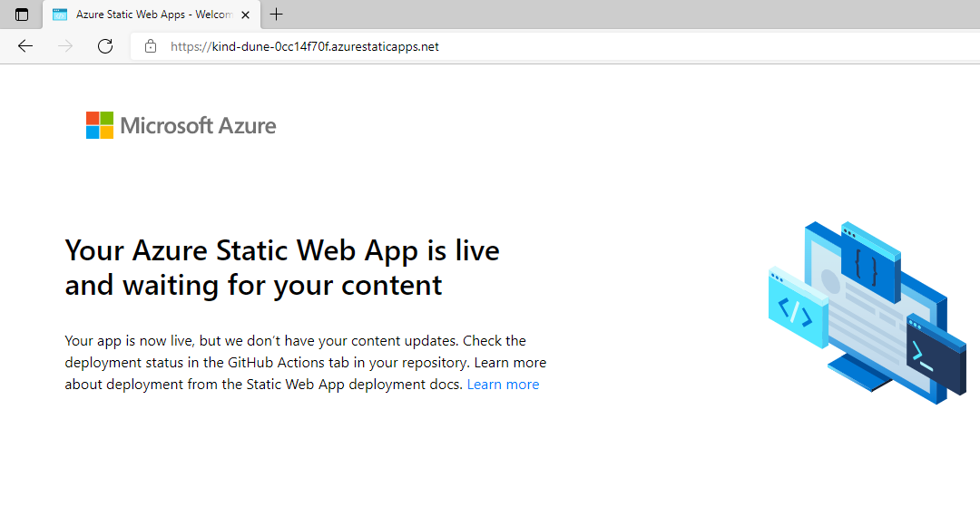The height and width of the screenshot is (517, 980).
Task: Open the tab actions menu icon
Action: (x=22, y=15)
